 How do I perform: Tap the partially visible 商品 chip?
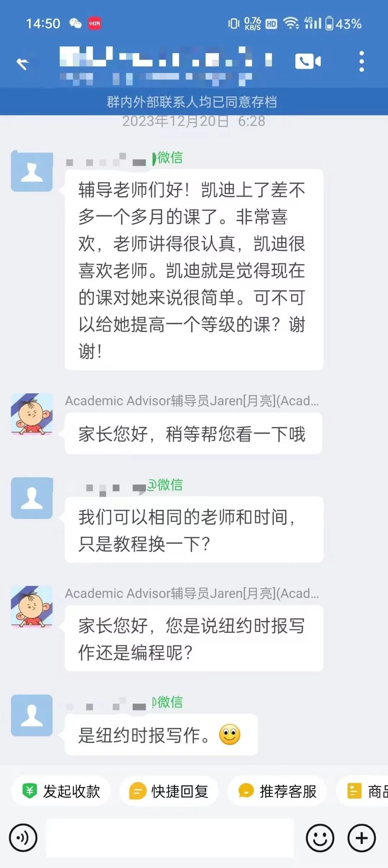(363, 791)
